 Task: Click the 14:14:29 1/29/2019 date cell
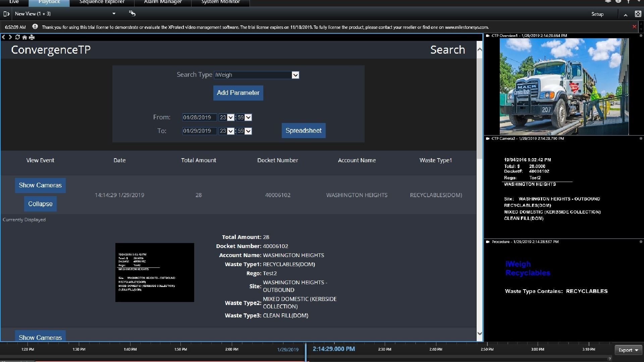[x=119, y=195]
